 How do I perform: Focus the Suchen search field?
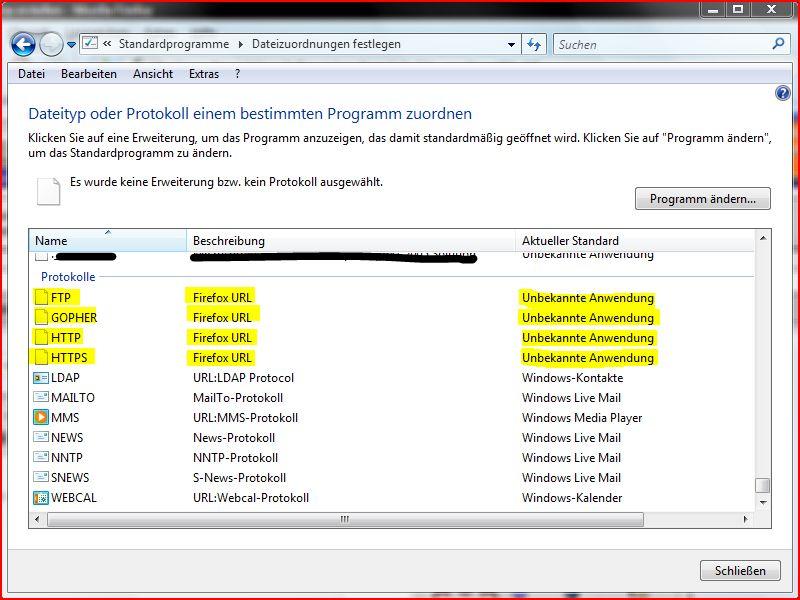coord(663,44)
